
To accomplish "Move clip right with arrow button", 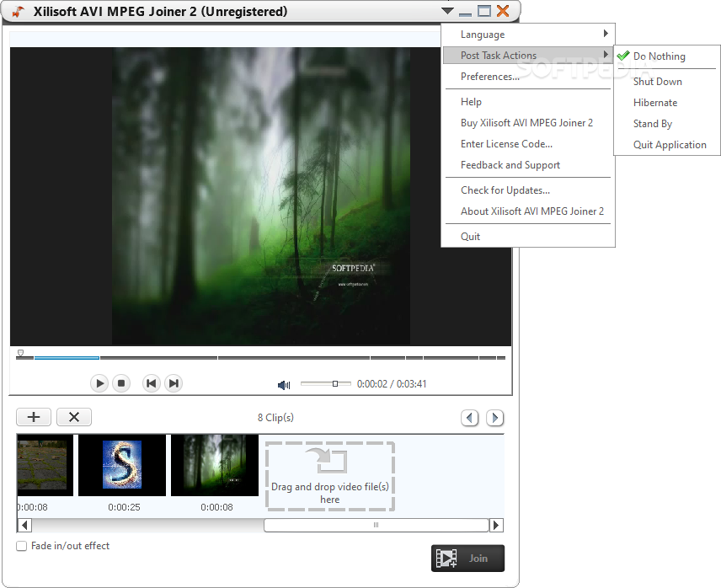I will (x=494, y=418).
